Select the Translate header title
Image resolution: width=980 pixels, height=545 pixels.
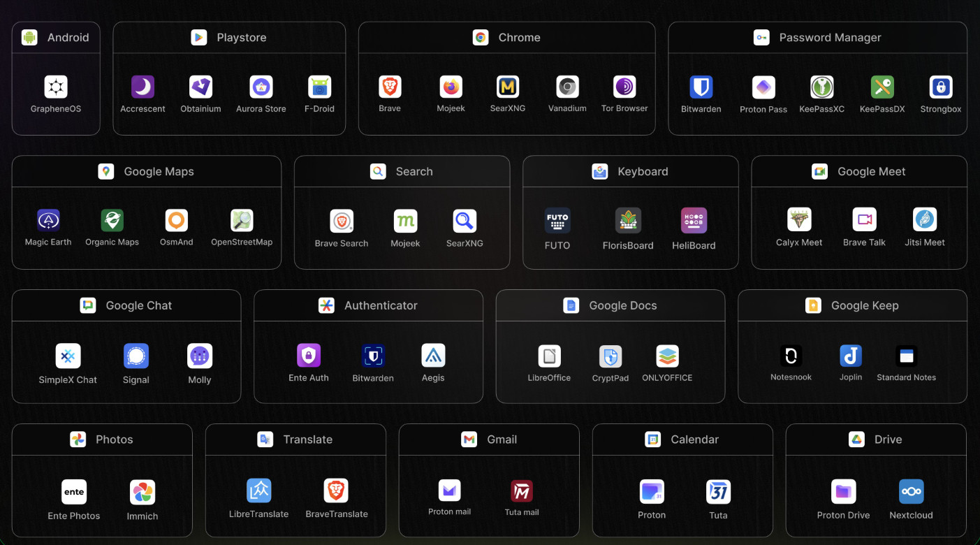(308, 439)
